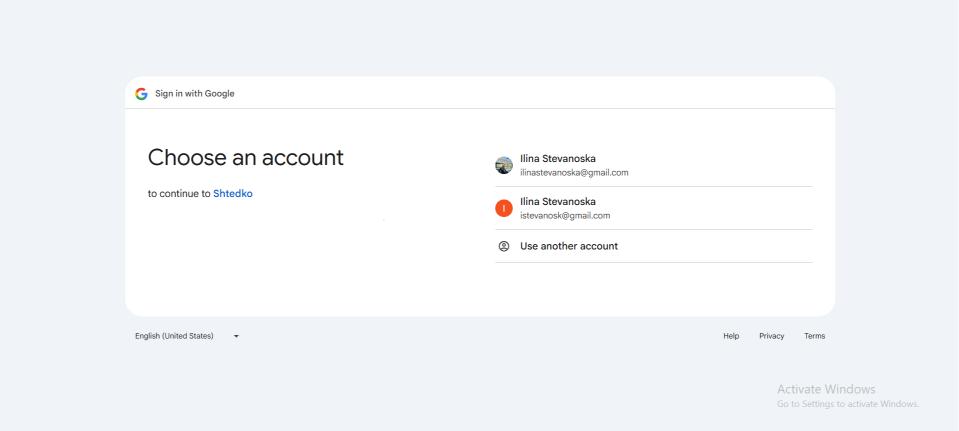The width and height of the screenshot is (959, 431).
Task: Click the Activate Windows watermark text
Action: coord(825,389)
